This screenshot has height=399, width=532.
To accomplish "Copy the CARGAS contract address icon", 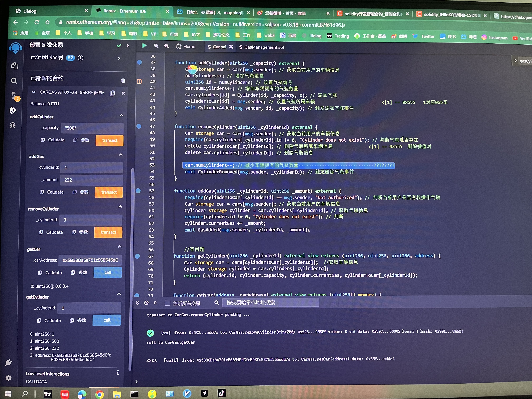I will [x=112, y=93].
